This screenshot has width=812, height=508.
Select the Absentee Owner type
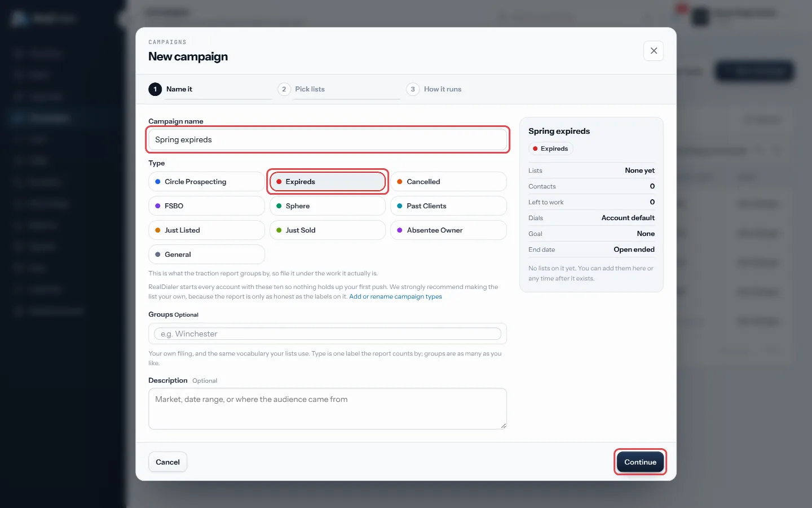click(x=448, y=230)
